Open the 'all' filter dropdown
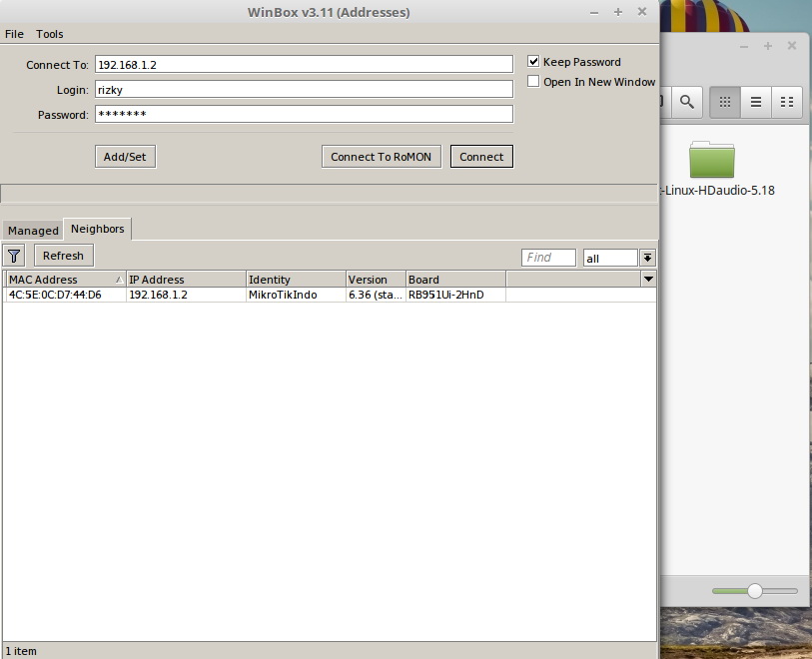812x659 pixels. (609, 257)
